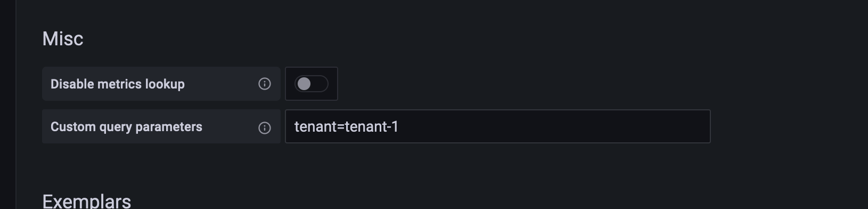Screen dimensions: 868x209
Task: Place cursor at end of tenant=tenant-1
Action: (399, 126)
